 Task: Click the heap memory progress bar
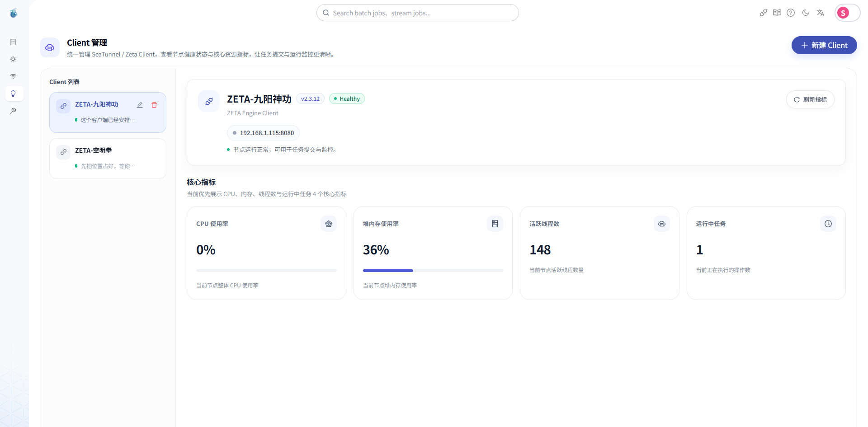[x=433, y=271]
